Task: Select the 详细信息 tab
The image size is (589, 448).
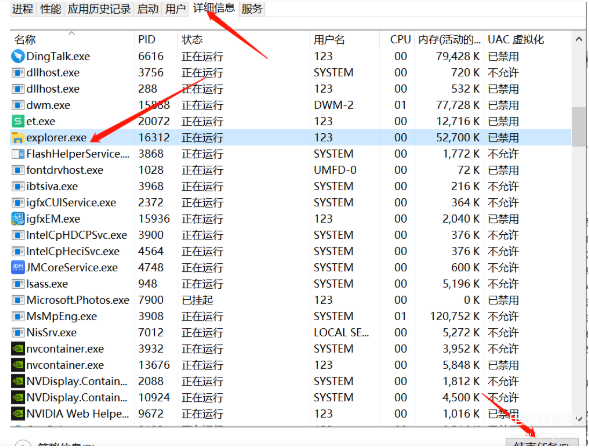Action: point(214,8)
